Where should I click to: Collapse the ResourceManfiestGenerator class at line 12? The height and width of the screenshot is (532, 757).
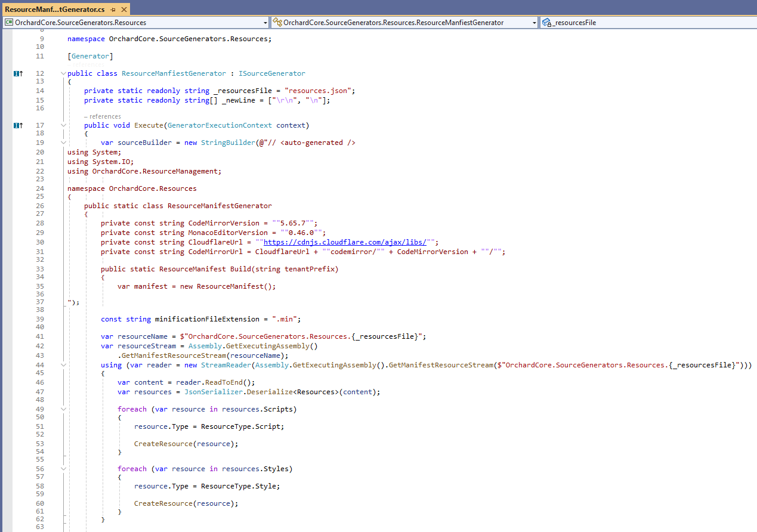(x=63, y=73)
